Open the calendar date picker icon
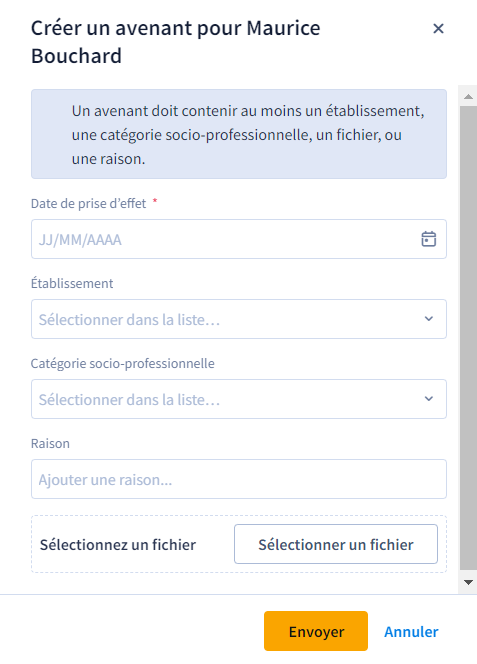 429,239
